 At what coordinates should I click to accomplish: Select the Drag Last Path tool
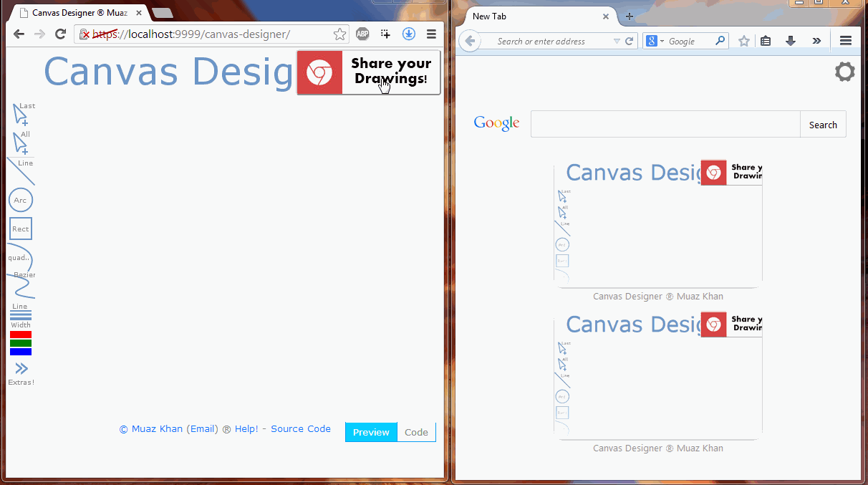[20, 114]
